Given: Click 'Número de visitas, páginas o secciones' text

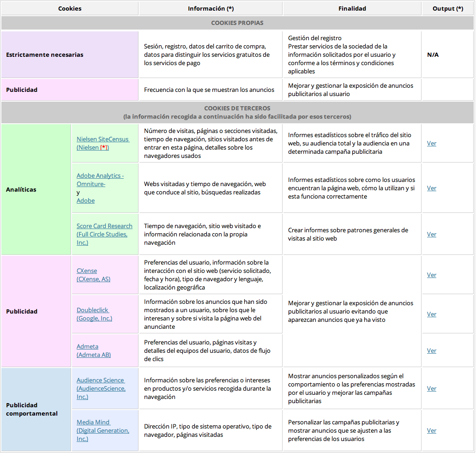Looking at the screenshot, I should click(x=211, y=143).
